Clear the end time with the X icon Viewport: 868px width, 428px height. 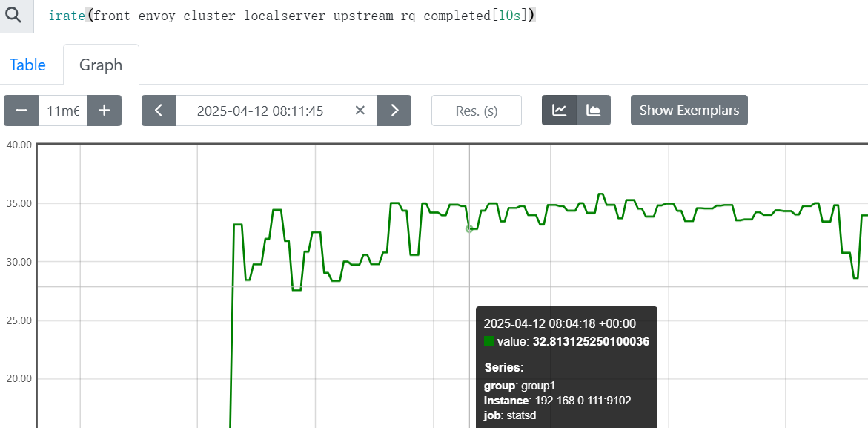coord(360,111)
